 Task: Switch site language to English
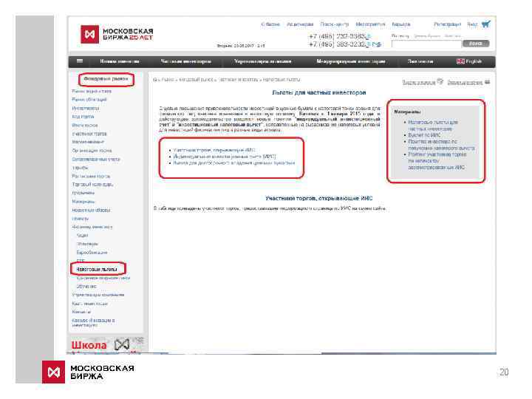(x=474, y=61)
